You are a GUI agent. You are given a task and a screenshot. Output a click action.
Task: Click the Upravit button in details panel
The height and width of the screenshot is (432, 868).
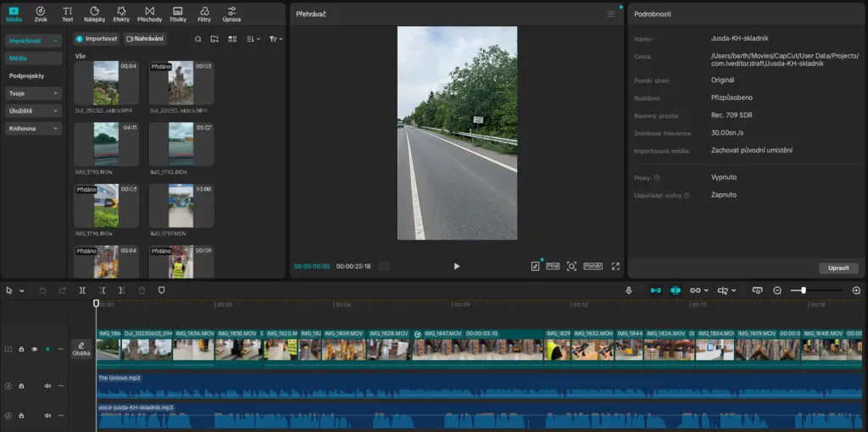tap(838, 269)
